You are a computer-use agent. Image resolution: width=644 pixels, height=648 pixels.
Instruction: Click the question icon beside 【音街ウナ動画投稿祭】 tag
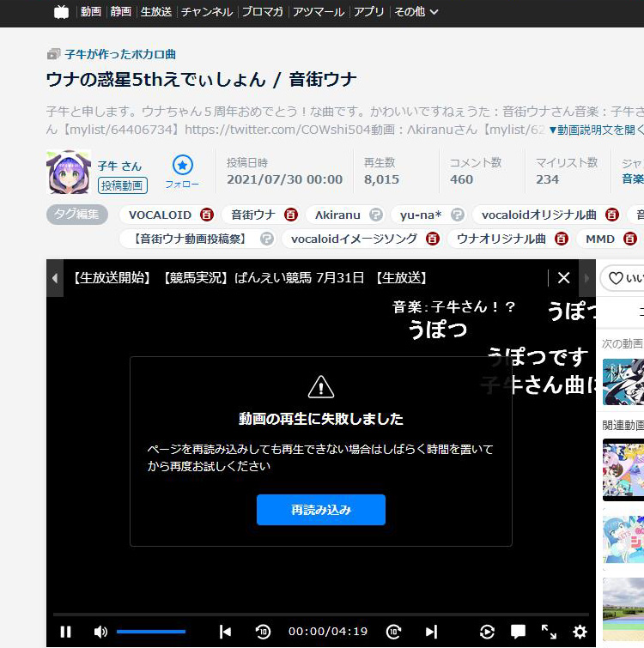[x=267, y=239]
